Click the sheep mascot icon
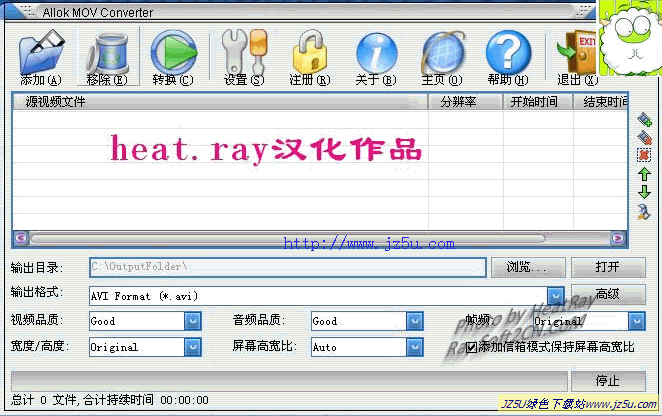662x416 pixels. [x=630, y=38]
